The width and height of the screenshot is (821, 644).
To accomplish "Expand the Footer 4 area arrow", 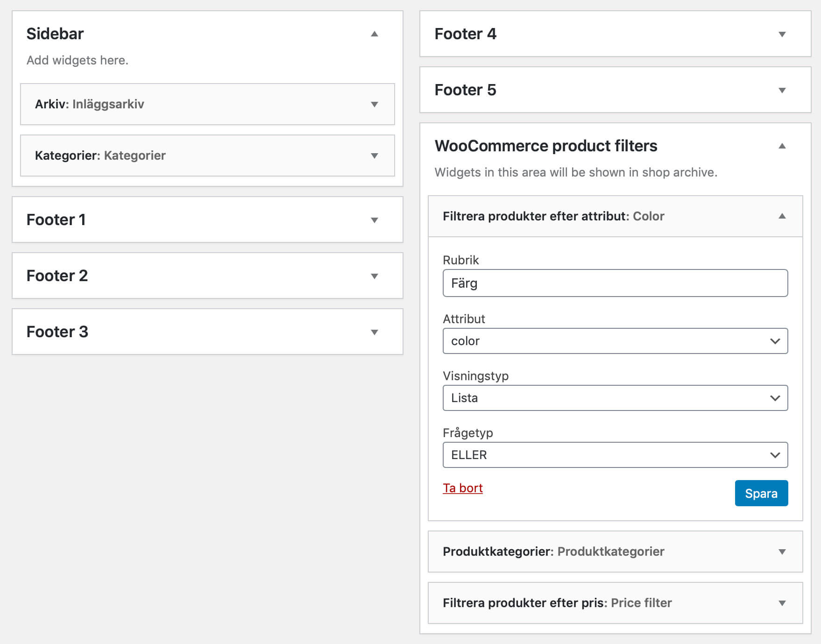I will coord(782,34).
